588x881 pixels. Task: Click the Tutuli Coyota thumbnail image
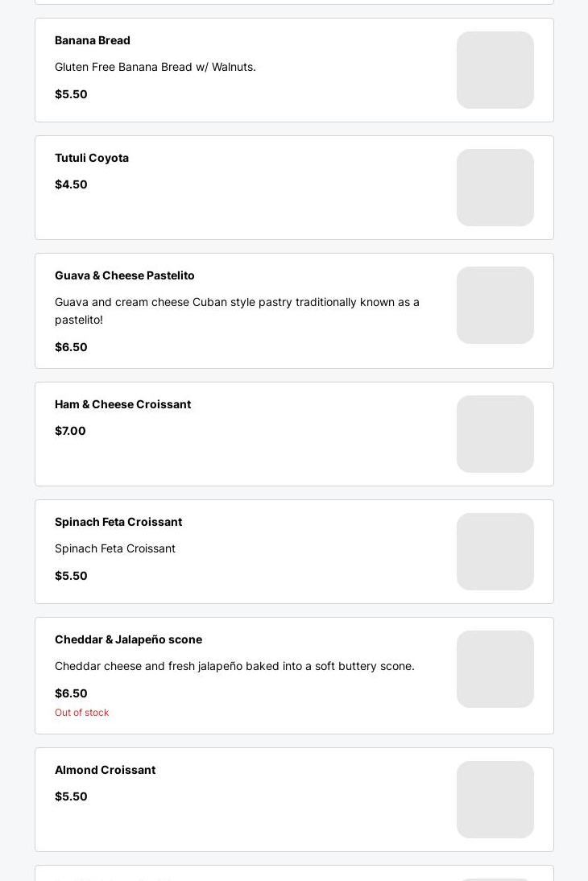coord(495,188)
